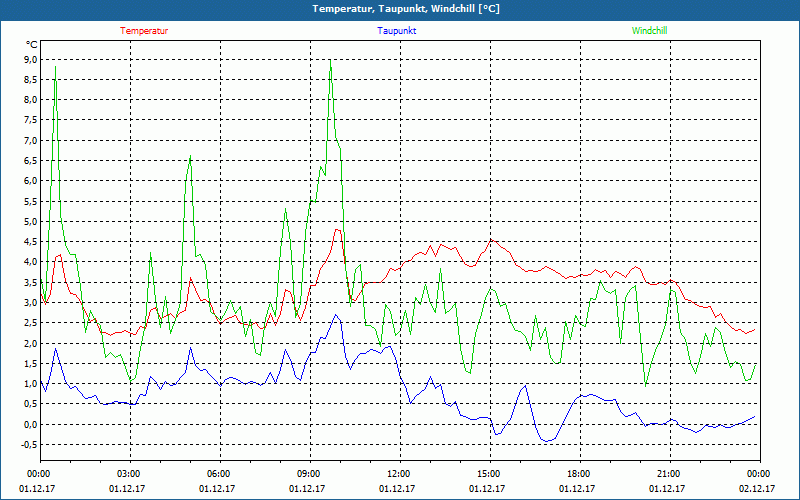
Task: Click the 4,5 y-axis value
Action: point(31,241)
